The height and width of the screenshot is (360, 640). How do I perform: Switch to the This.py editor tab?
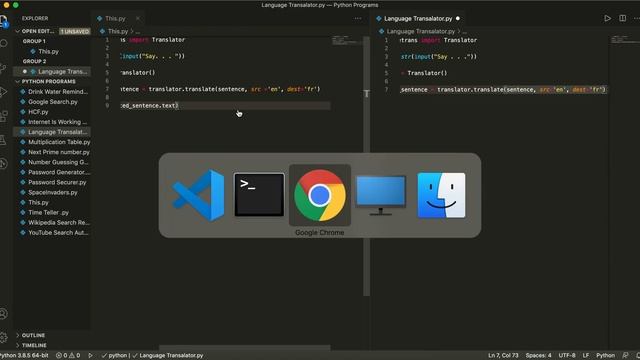(x=115, y=18)
